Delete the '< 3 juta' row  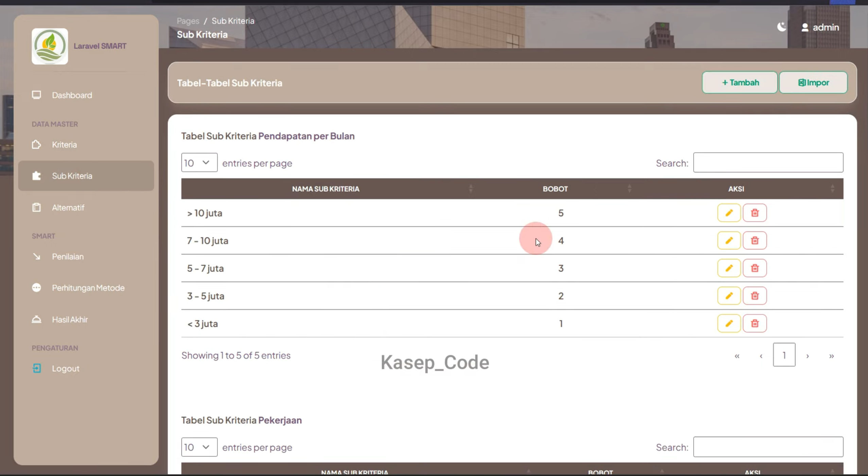[754, 323]
